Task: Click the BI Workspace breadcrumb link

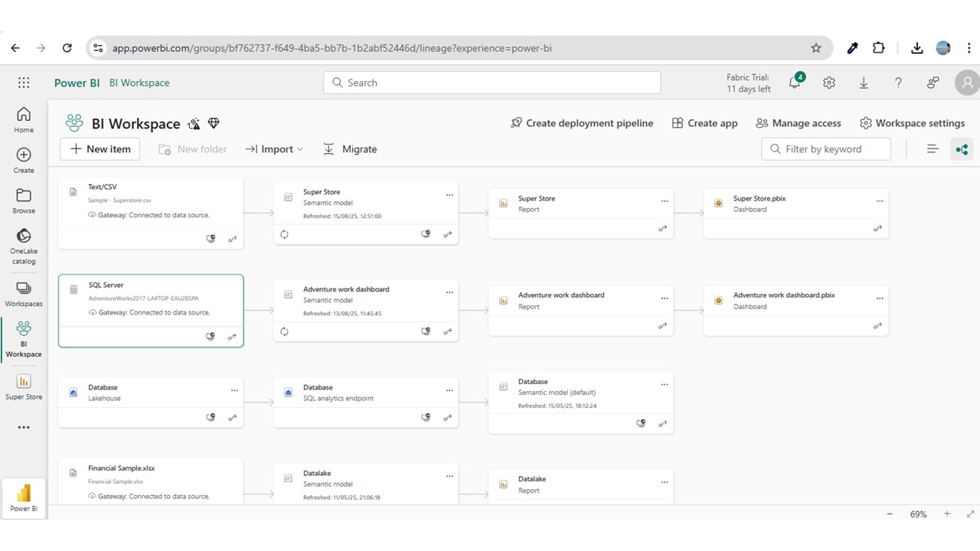Action: pos(139,83)
